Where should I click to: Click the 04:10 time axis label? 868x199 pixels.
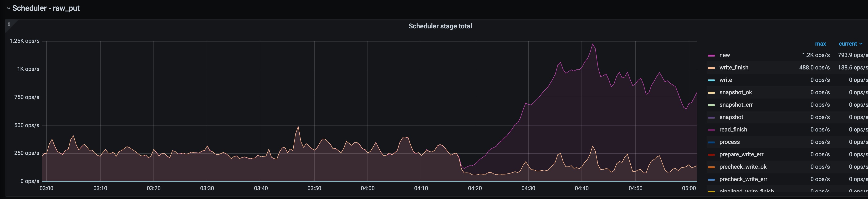click(x=421, y=188)
